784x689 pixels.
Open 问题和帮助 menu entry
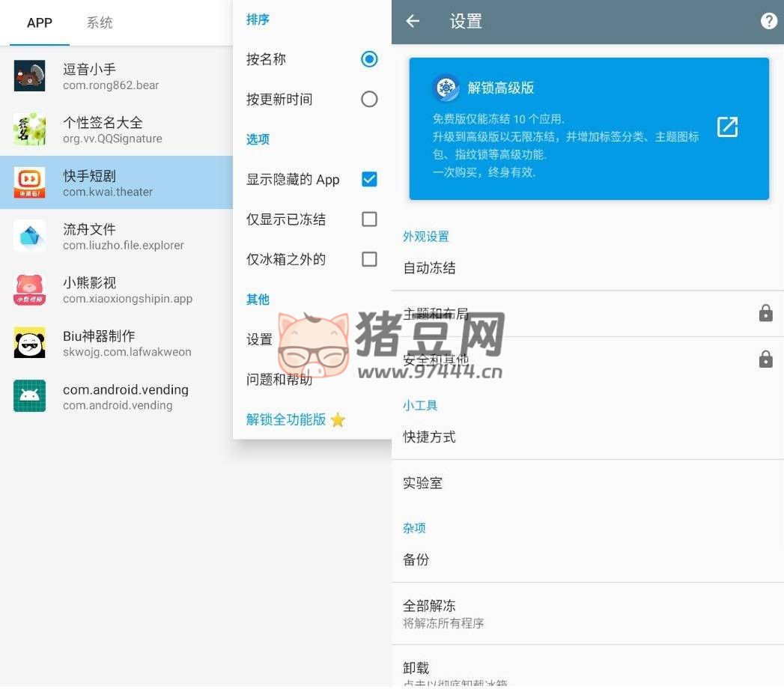(279, 380)
